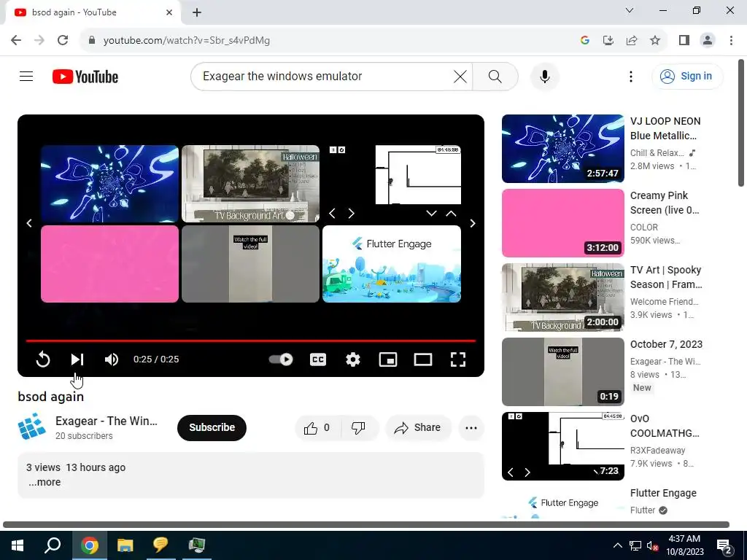Screen dimensions: 747x560
Task: Open October 7, 2023 sidebar video
Action: (667, 344)
